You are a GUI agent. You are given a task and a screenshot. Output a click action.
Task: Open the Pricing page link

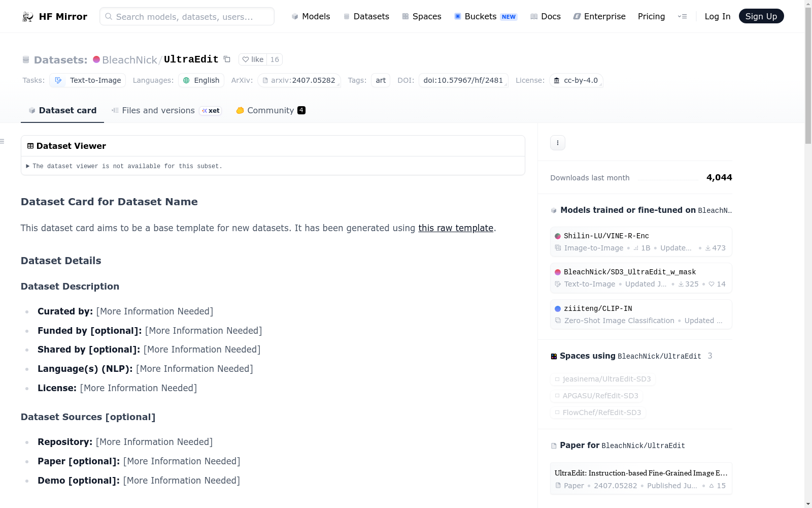tap(651, 16)
